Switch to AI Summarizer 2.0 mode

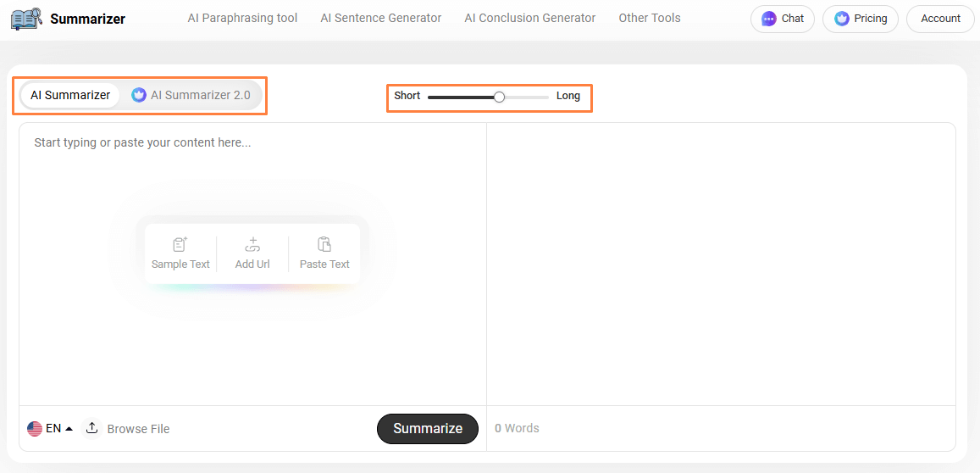(x=200, y=95)
